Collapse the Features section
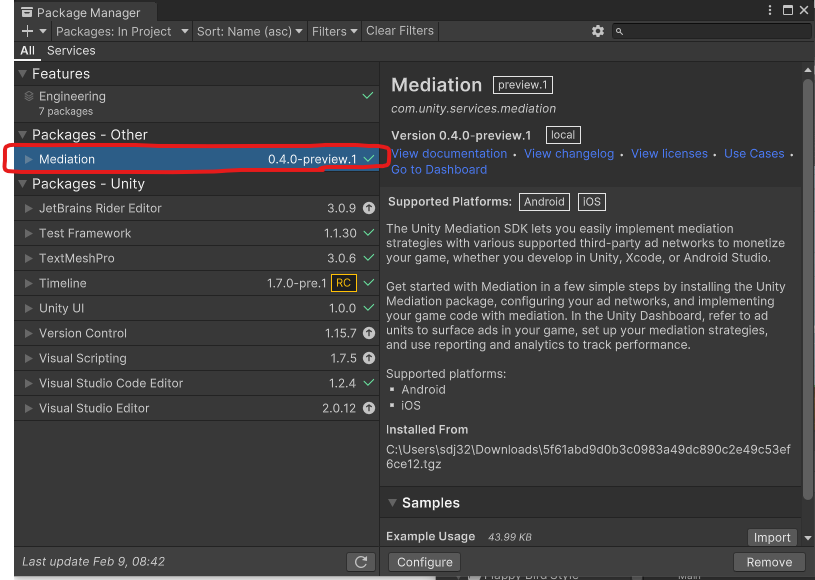This screenshot has height=580, width=815. coord(22,74)
